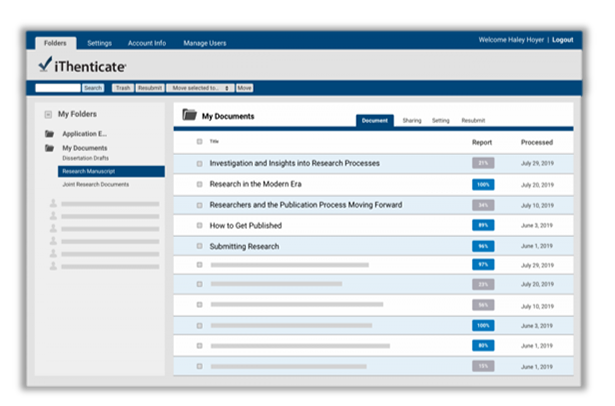The image size is (615, 406).
Task: Open the Settings tab
Action: (x=99, y=43)
